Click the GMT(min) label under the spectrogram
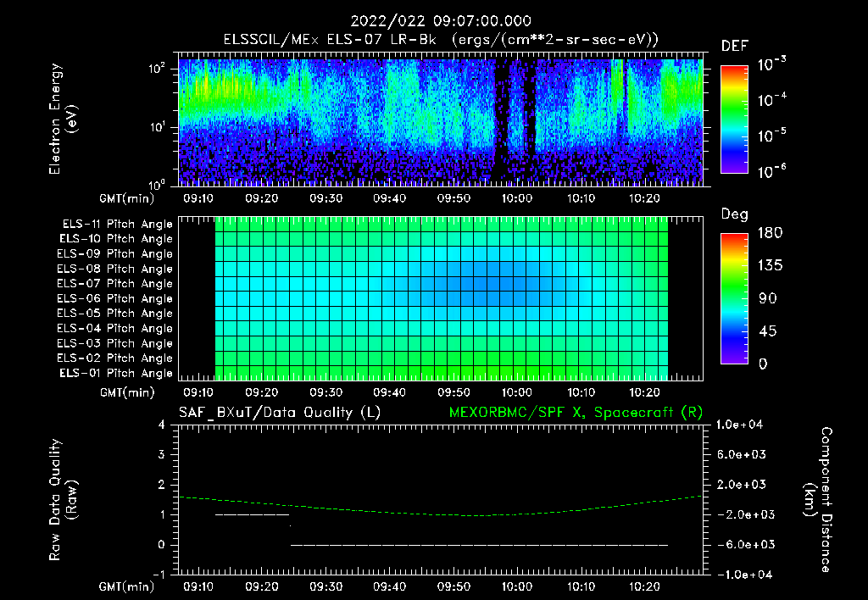Viewport: 868px width, 600px height. pos(127,198)
